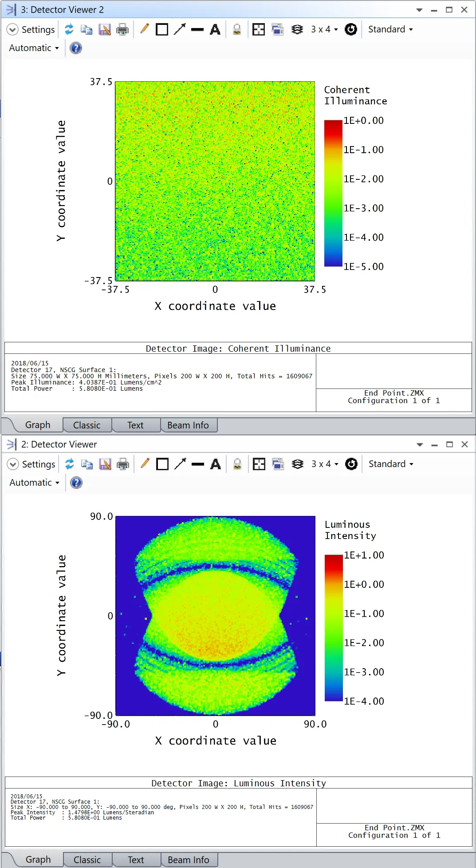Open the 3 x 4 dropdown in bottom viewer
476x868 pixels.
(x=324, y=464)
